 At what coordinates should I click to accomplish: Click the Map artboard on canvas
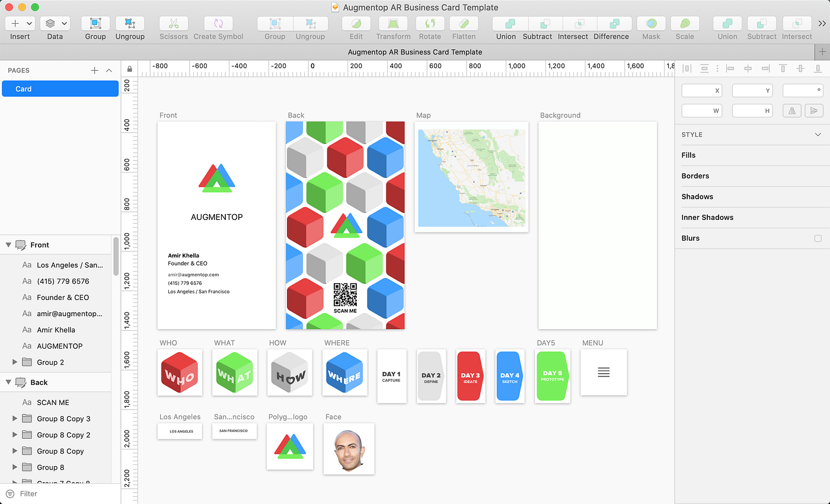(471, 177)
